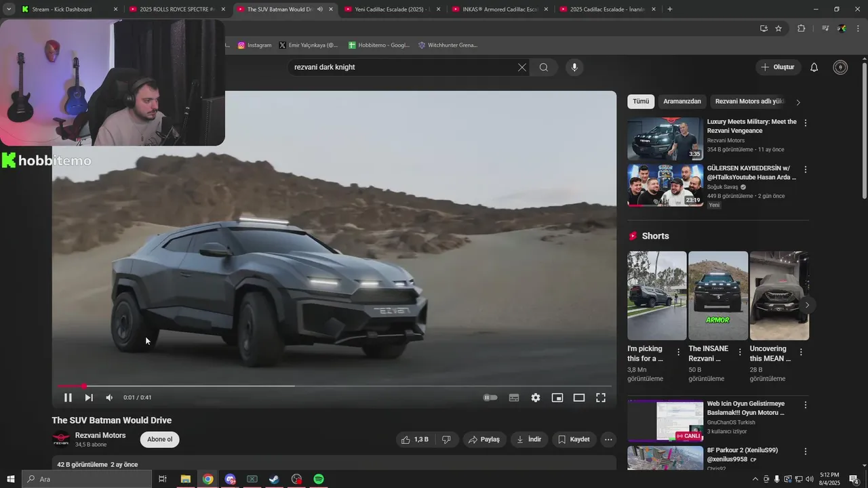Mute tab via speaker icon on Batman tab
This screenshot has height=488, width=868.
(x=320, y=9)
